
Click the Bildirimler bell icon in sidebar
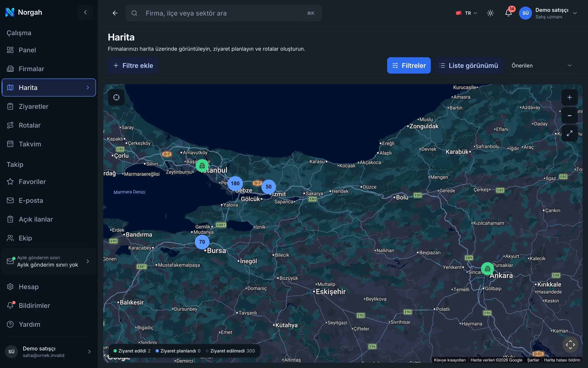(x=10, y=305)
